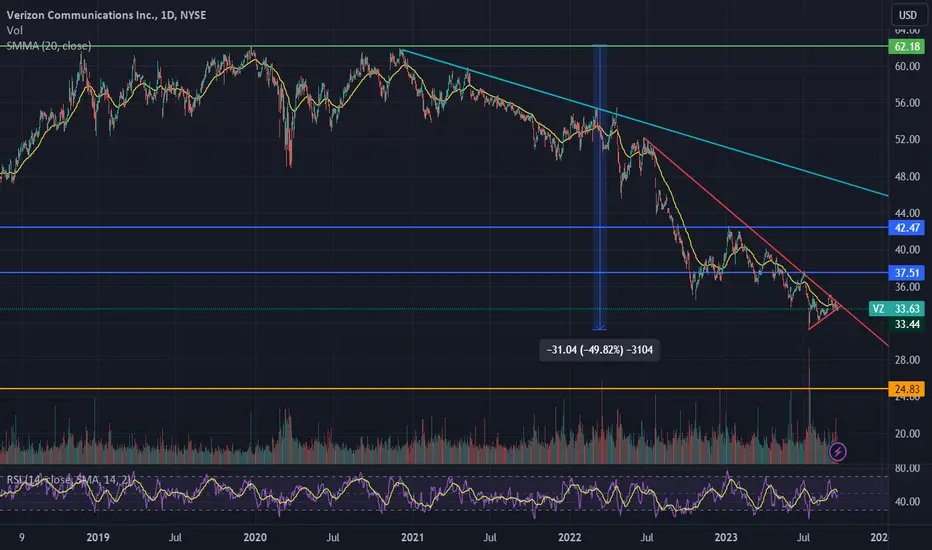Click the 56.00 price axis value

[908, 103]
